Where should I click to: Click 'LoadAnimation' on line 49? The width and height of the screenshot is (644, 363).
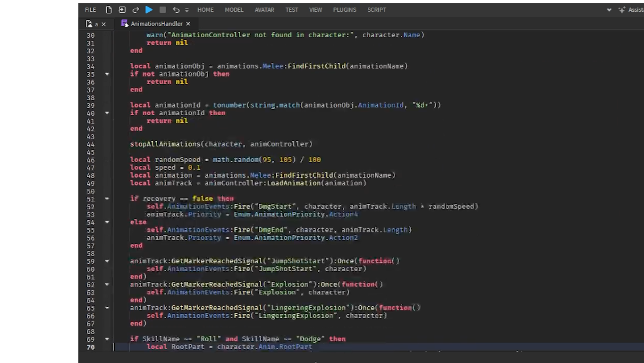click(294, 183)
